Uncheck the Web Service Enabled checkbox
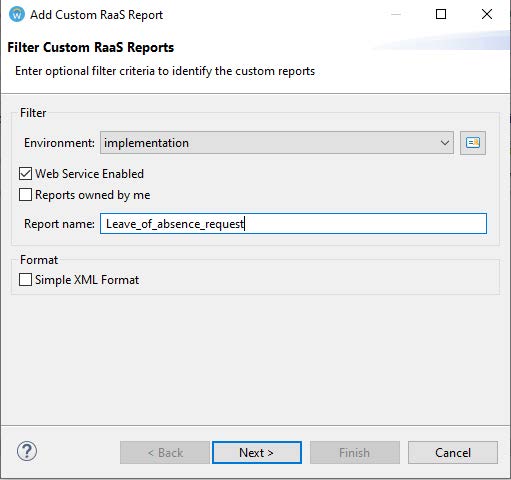The height and width of the screenshot is (480, 511). point(26,174)
